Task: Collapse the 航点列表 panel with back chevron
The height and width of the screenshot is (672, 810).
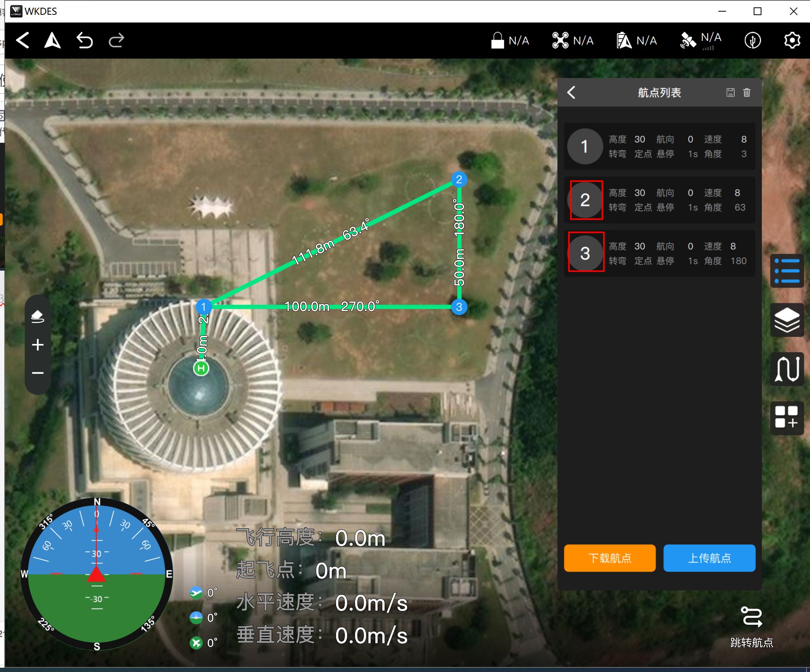Action: coord(571,92)
